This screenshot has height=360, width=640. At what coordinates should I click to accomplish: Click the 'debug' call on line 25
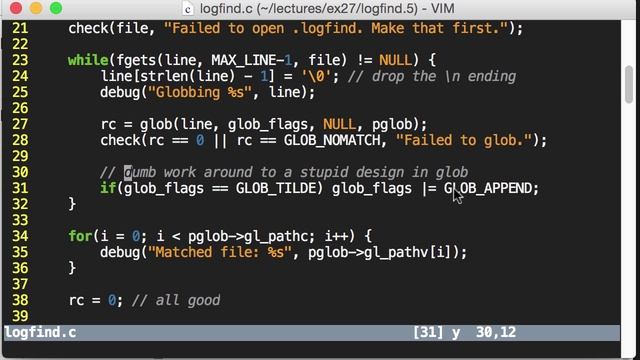click(x=120, y=93)
